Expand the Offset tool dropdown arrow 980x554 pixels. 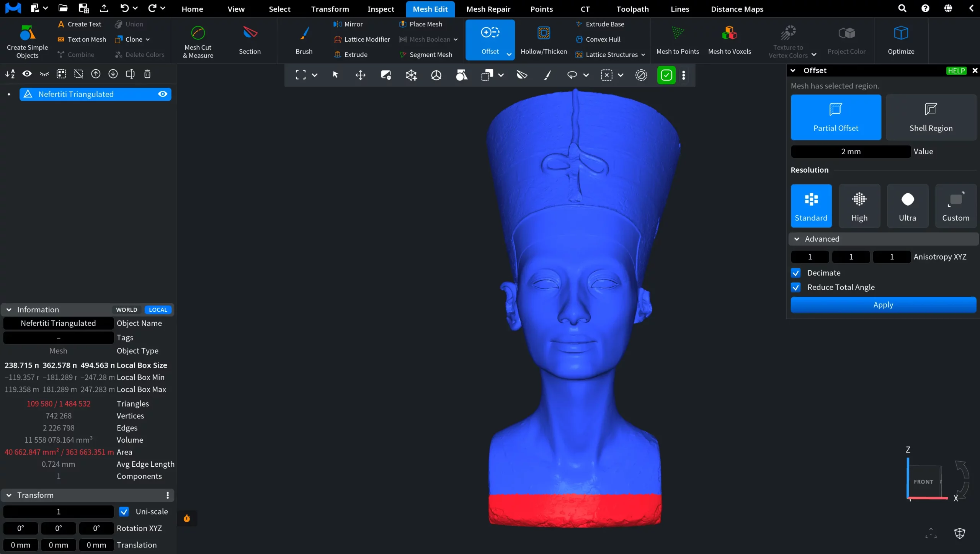509,54
